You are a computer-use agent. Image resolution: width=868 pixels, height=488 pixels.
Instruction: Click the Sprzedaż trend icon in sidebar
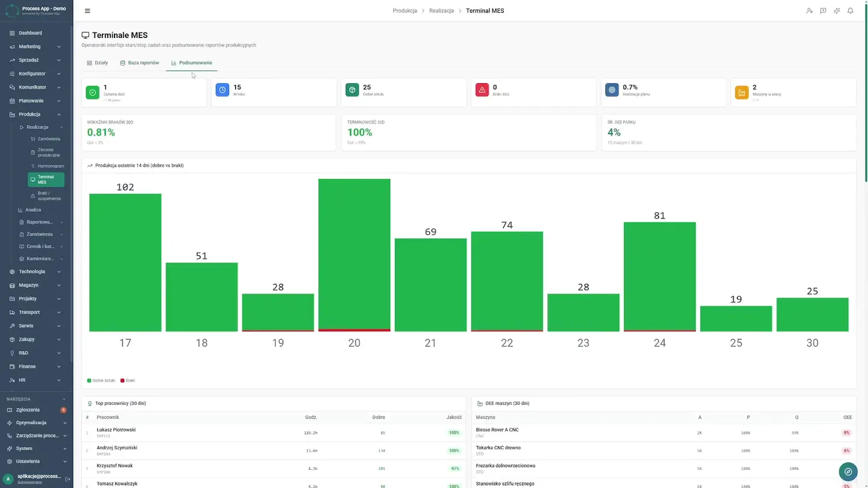tap(12, 60)
